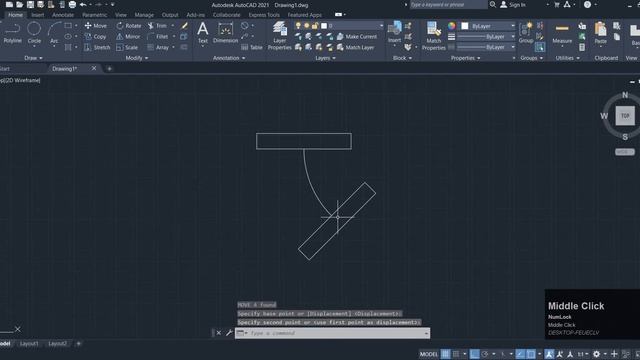Viewport: 640px width, 360px height.
Task: Switch to Layout1 tab
Action: coord(29,344)
